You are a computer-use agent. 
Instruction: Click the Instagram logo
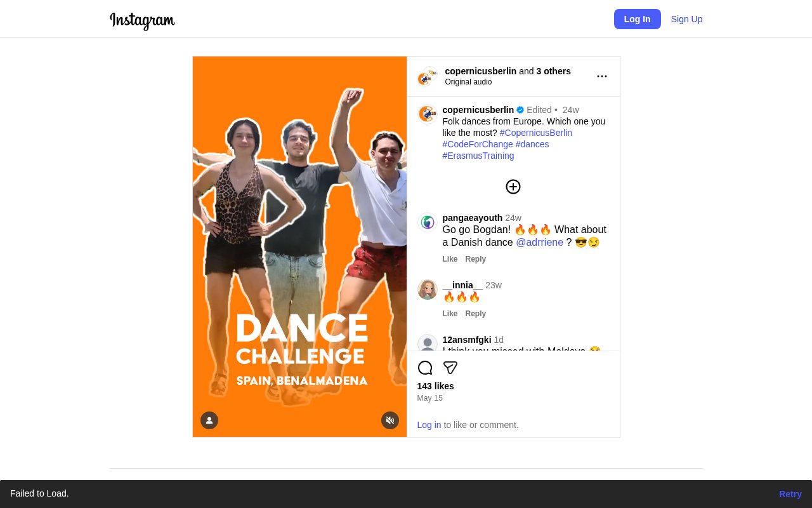[x=142, y=20]
